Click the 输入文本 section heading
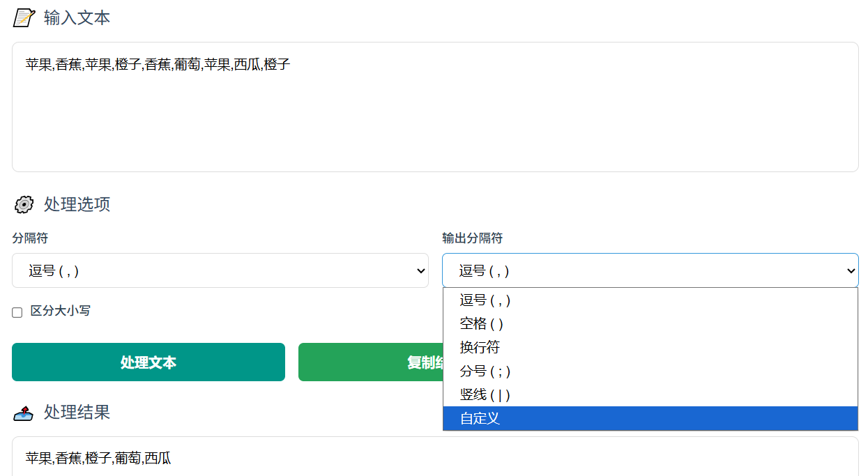The width and height of the screenshot is (868, 476). coord(77,17)
